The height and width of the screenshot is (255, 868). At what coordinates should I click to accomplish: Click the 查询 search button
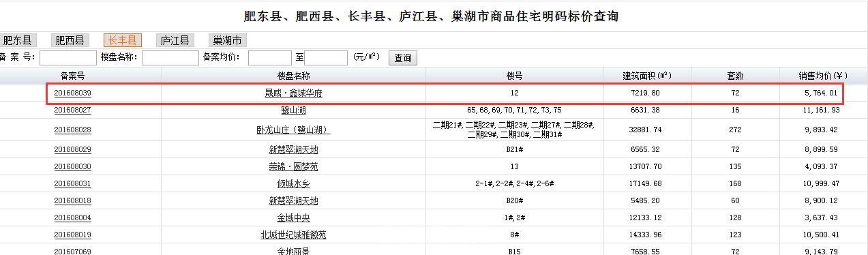click(x=403, y=58)
